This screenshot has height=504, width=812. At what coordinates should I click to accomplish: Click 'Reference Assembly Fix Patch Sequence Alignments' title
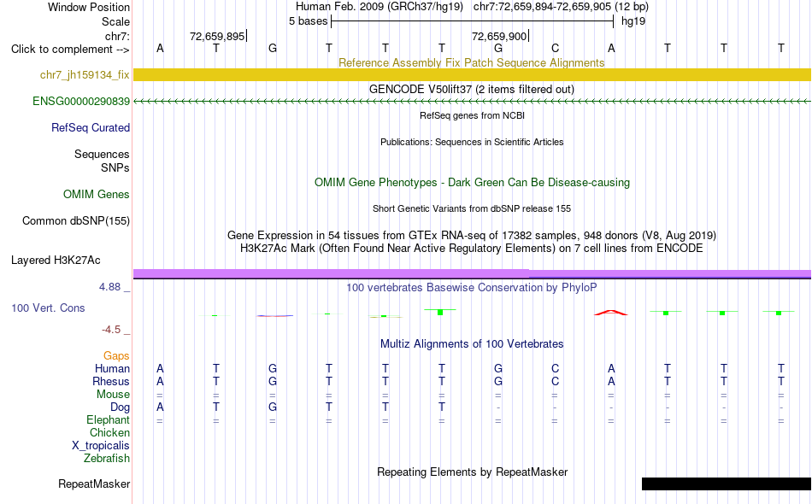(x=471, y=62)
